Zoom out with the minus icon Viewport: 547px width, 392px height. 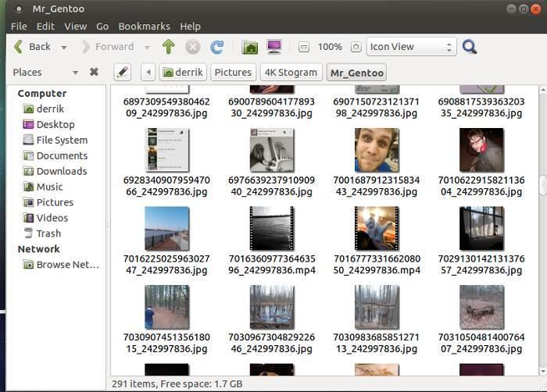click(x=304, y=47)
